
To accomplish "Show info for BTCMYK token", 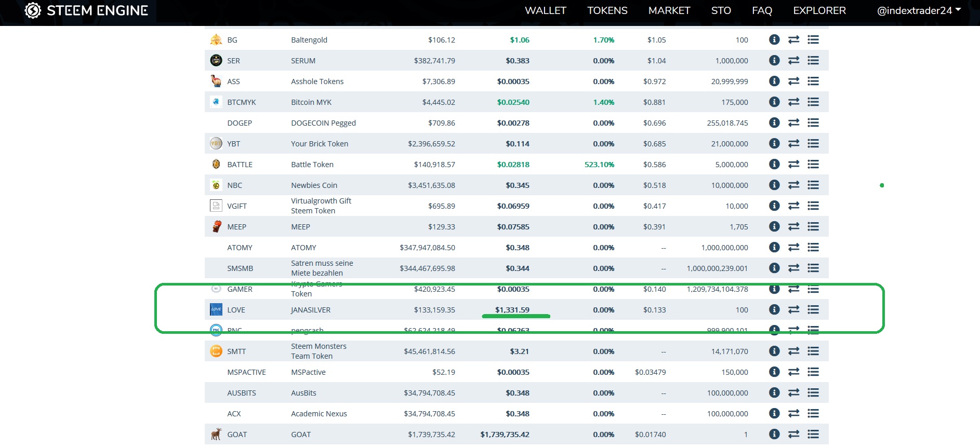I will pyautogui.click(x=774, y=102).
